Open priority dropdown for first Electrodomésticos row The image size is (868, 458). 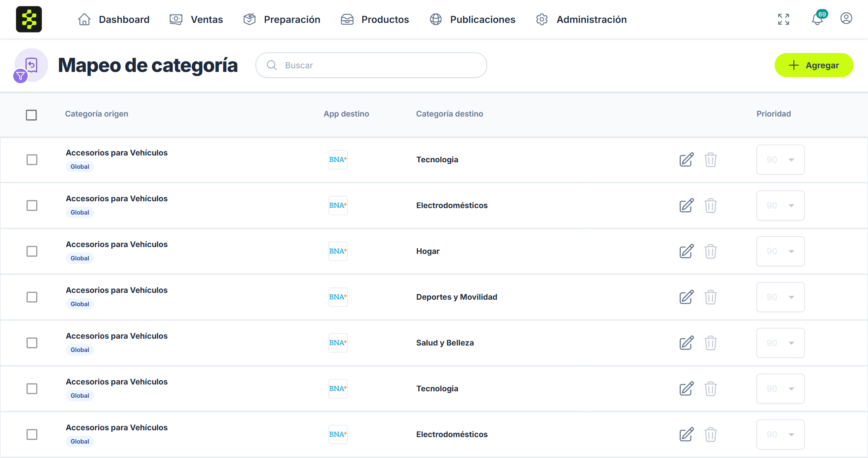tap(780, 205)
